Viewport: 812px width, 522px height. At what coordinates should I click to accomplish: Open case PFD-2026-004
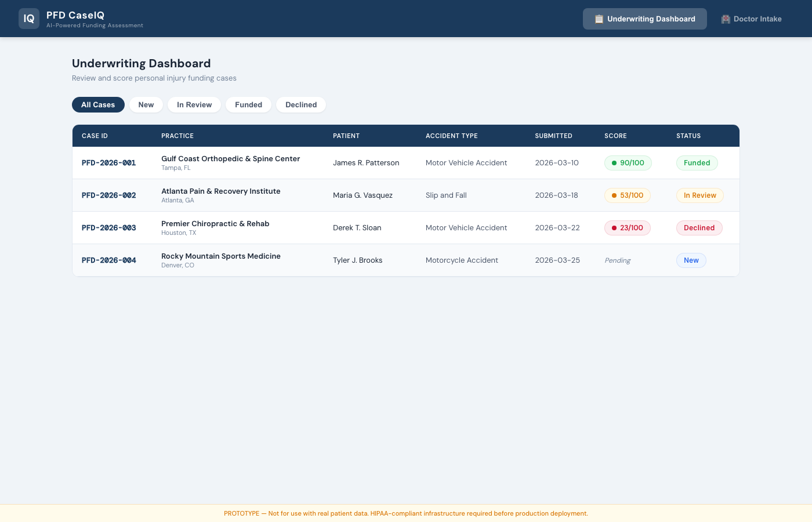point(108,260)
